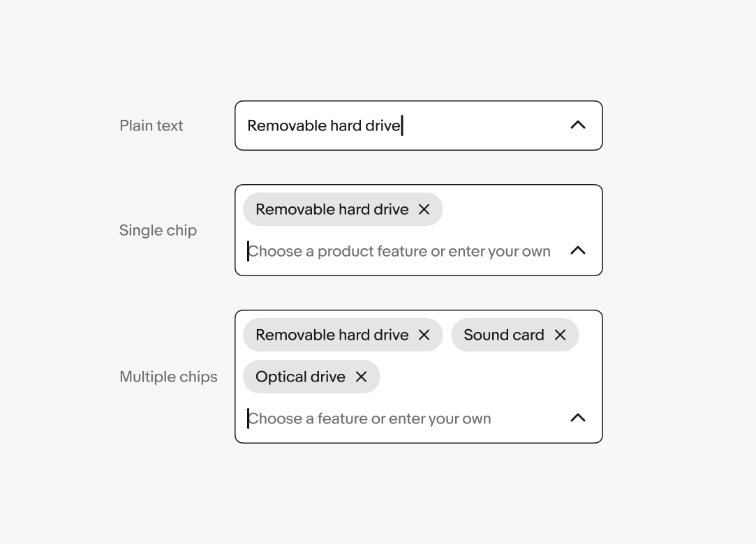Focus the 'Choose a feature or enter your own' input
Viewport: 756px width, 544px height.
point(369,418)
